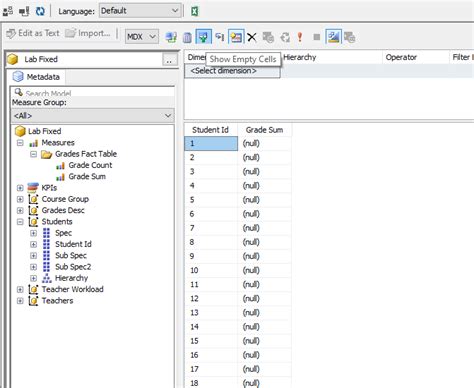Screen dimensions: 474x388
Task: Click the Teacher Workload dimension icon
Action: 33,289
